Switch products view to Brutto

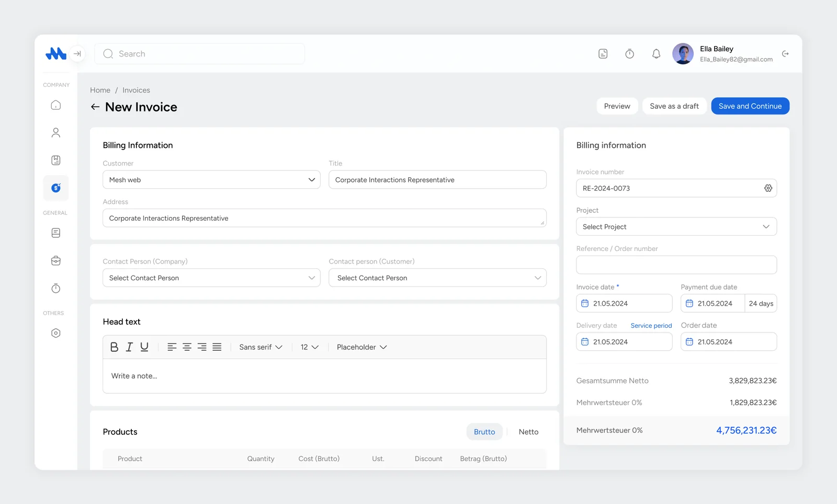pyautogui.click(x=484, y=432)
